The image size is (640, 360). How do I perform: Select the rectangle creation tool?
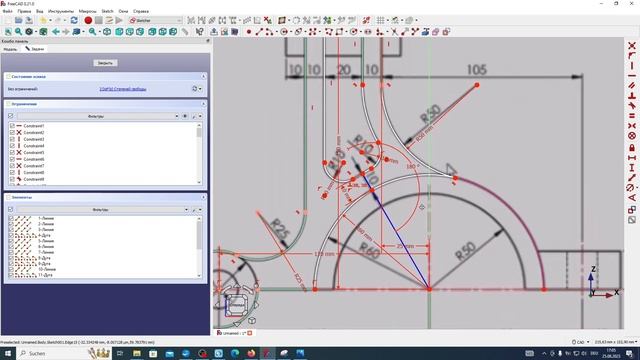tap(339, 32)
